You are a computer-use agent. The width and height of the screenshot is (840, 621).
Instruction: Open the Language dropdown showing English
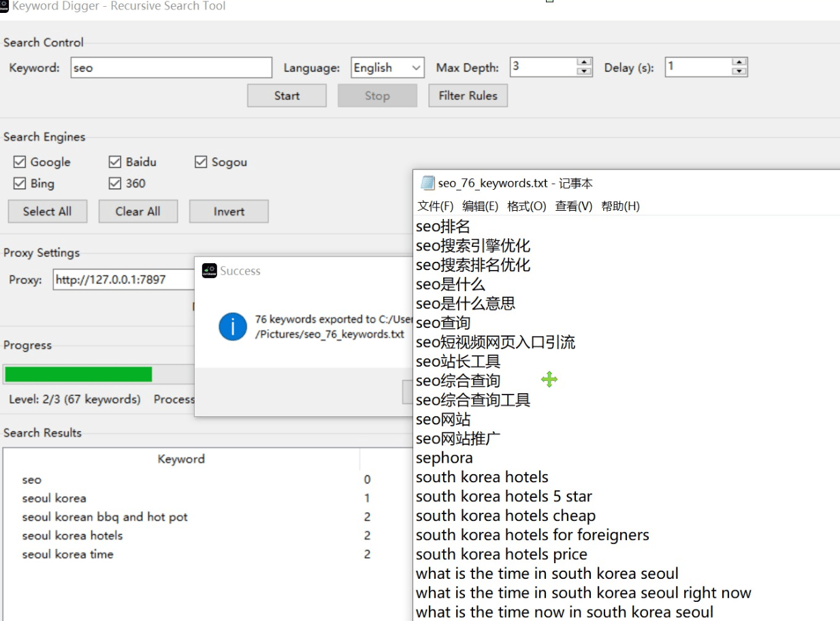pyautogui.click(x=387, y=67)
